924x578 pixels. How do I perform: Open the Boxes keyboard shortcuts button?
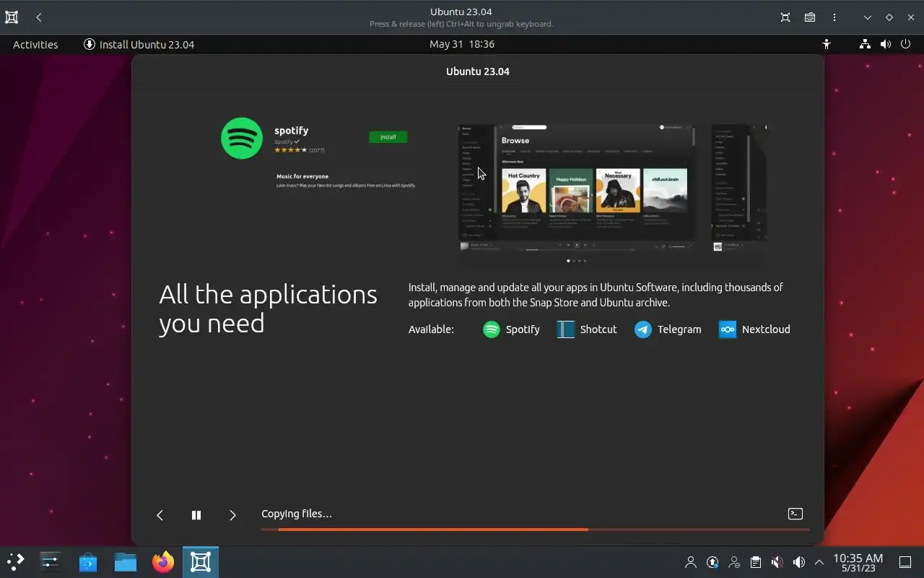810,17
